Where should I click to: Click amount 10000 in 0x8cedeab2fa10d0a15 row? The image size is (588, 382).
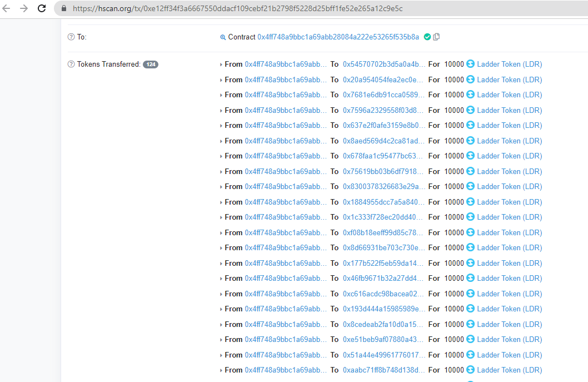[454, 324]
